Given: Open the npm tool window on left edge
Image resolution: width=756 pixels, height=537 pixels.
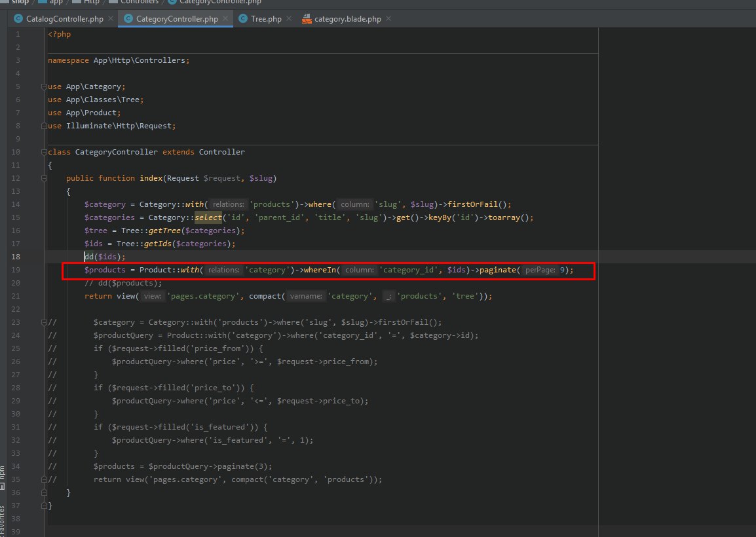Looking at the screenshot, I should pos(3,477).
